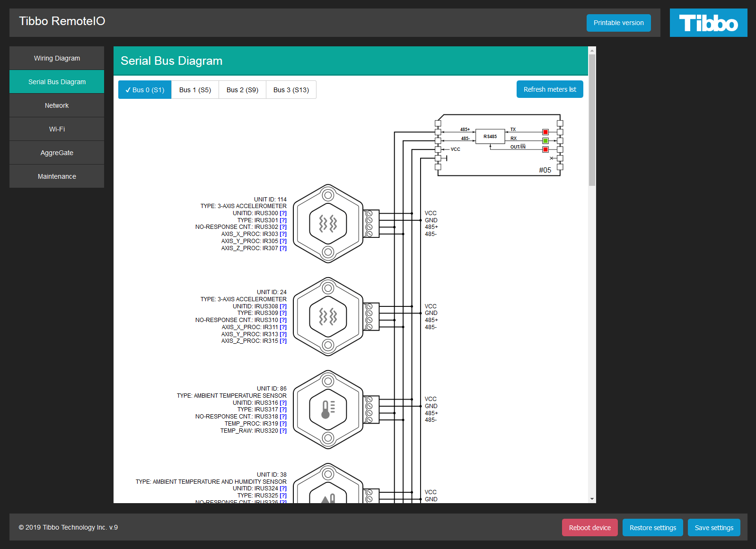Open help link for TEMP_RAW IRUS320
The height and width of the screenshot is (549, 756).
(x=283, y=431)
